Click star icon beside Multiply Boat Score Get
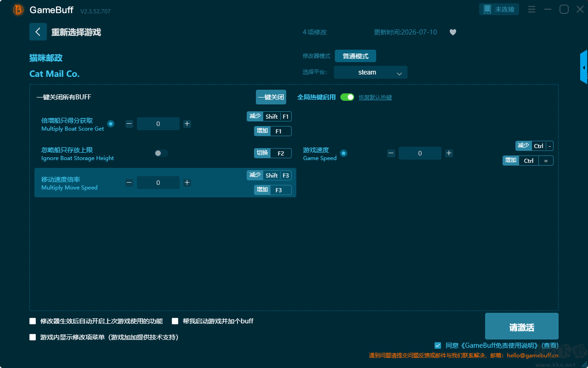Viewport: 588px width, 368px height. (x=111, y=124)
